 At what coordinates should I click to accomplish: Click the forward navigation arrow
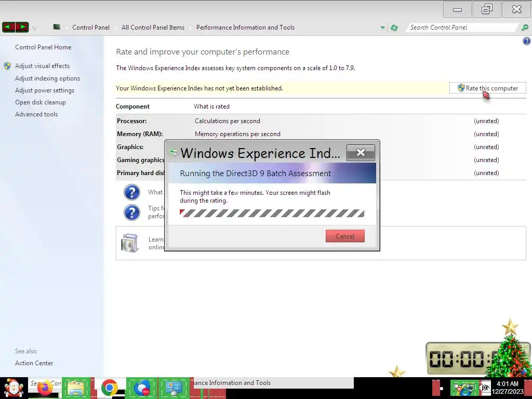(22, 27)
